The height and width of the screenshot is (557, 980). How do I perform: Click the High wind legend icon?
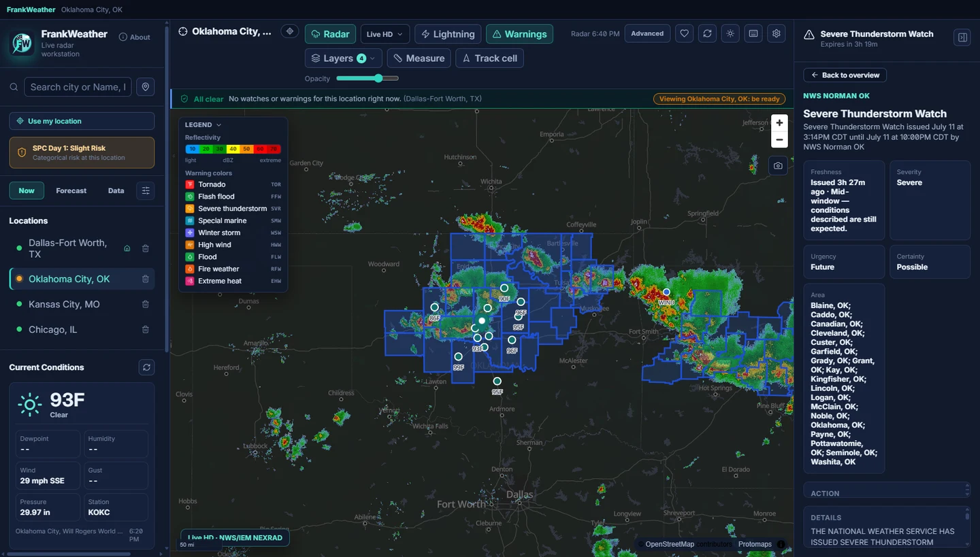point(190,245)
